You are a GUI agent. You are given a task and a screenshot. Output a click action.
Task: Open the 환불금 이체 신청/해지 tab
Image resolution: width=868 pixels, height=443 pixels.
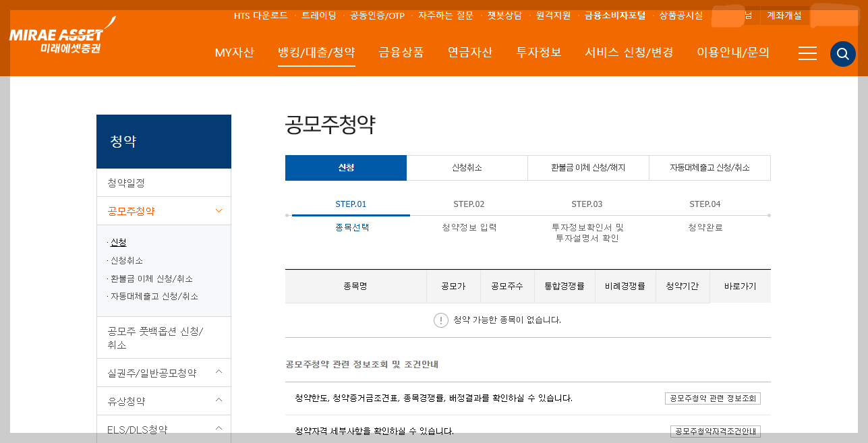[588, 167]
